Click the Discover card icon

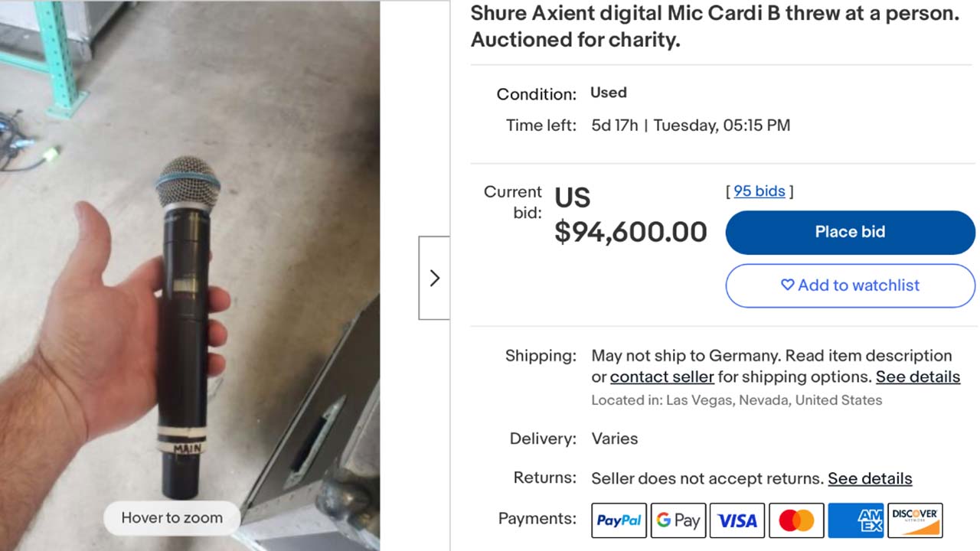(x=915, y=520)
